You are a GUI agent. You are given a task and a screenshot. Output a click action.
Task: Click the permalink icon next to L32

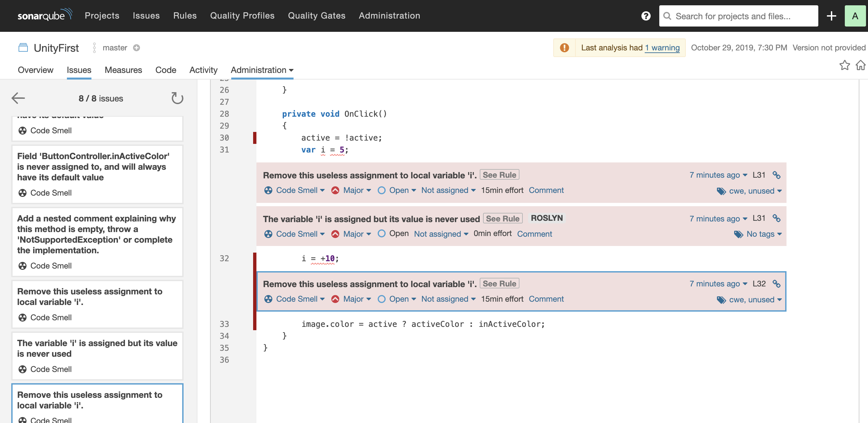pyautogui.click(x=777, y=284)
